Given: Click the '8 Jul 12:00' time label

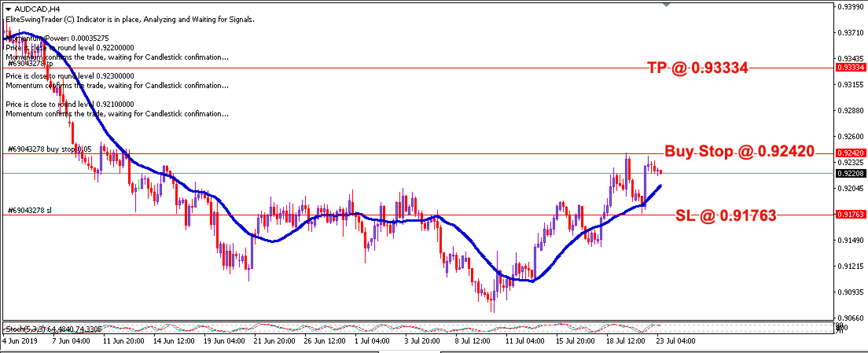Looking at the screenshot, I should point(473,341).
